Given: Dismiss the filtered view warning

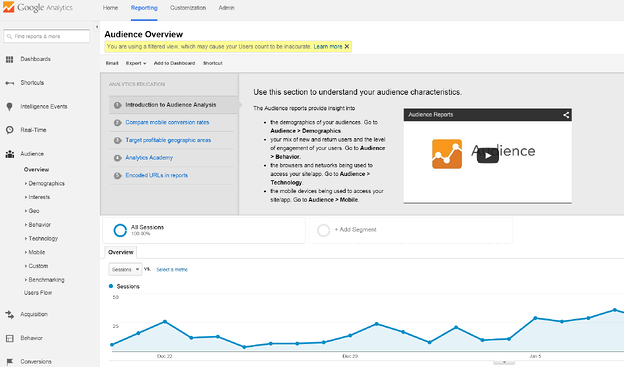Looking at the screenshot, I should point(347,47).
